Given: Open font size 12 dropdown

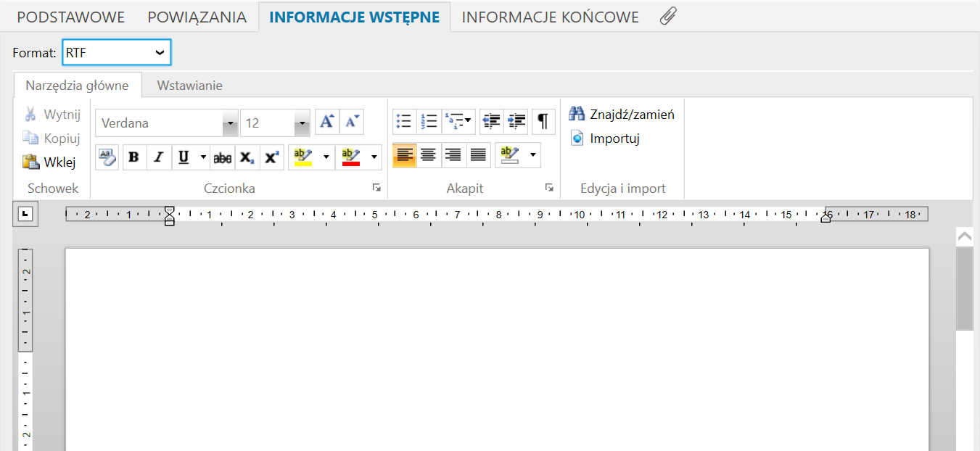Looking at the screenshot, I should click(x=302, y=123).
